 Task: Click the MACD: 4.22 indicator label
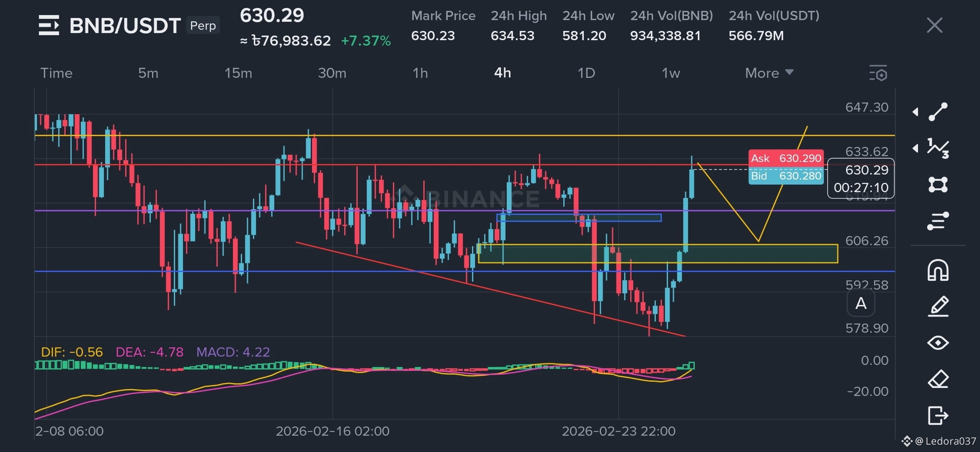click(x=233, y=352)
